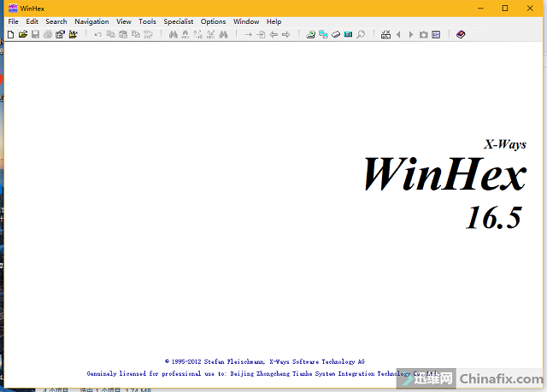
Task: Click the Print icon in the toolbar
Action: click(48, 34)
